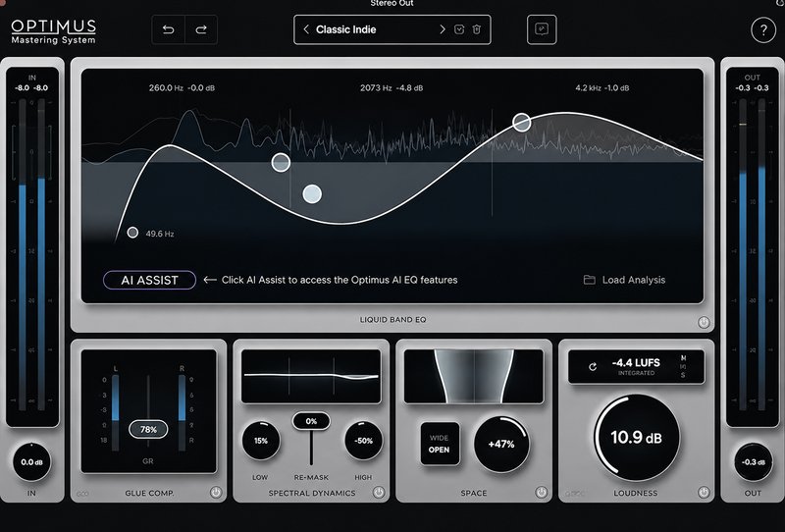Click the 10.9 dB Loudness knob

pos(636,438)
